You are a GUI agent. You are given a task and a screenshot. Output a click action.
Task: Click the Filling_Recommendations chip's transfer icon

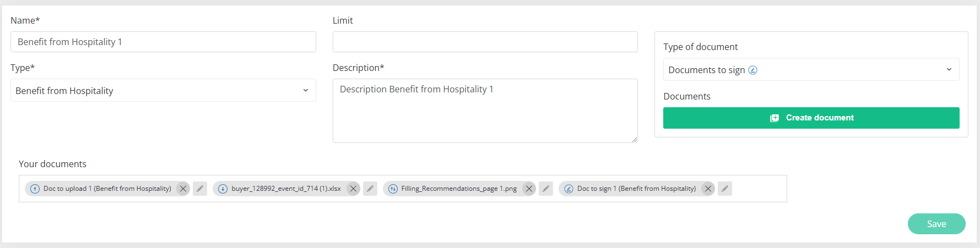(x=393, y=189)
